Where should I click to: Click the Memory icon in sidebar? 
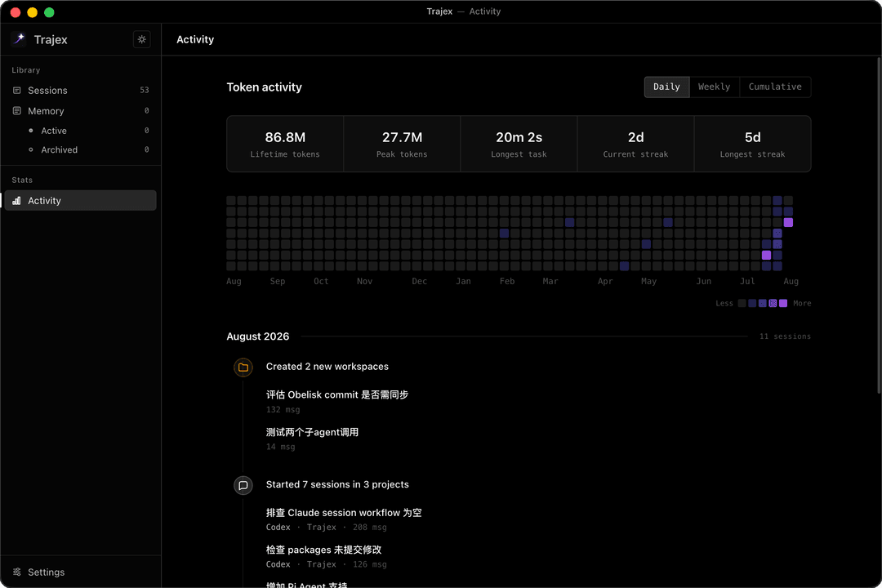pos(17,111)
